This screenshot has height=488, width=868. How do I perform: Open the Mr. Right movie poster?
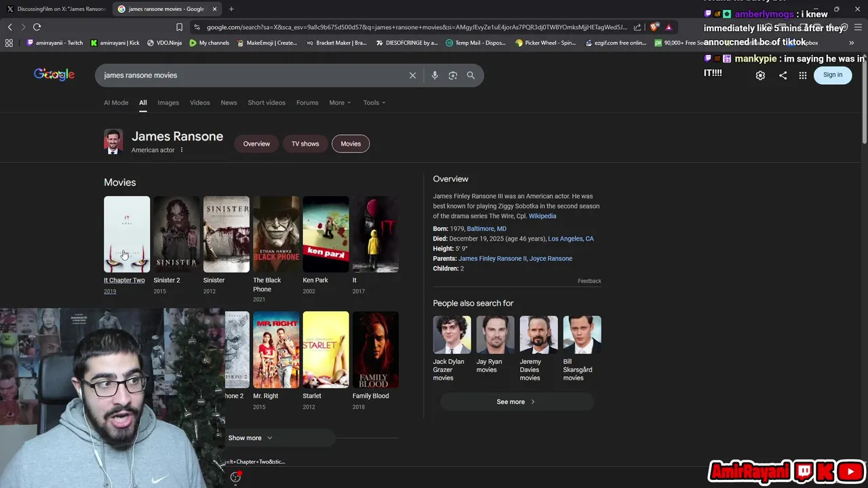click(276, 350)
